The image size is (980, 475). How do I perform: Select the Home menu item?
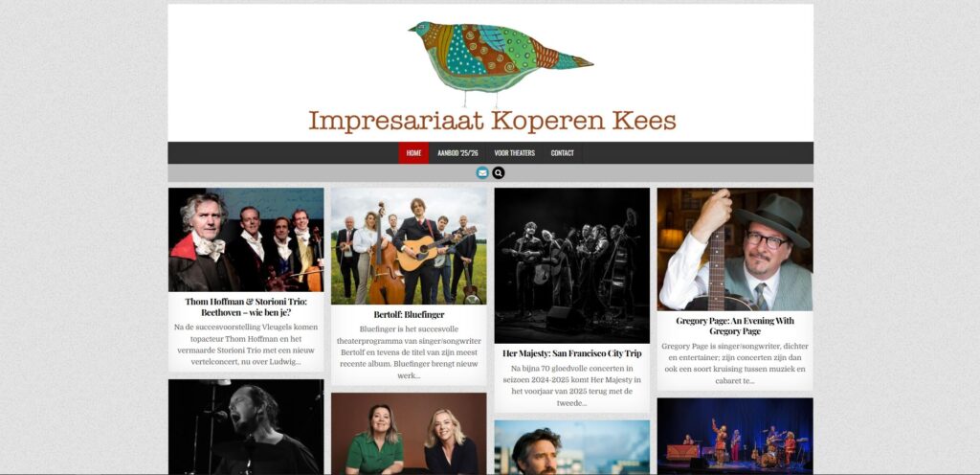tap(413, 153)
